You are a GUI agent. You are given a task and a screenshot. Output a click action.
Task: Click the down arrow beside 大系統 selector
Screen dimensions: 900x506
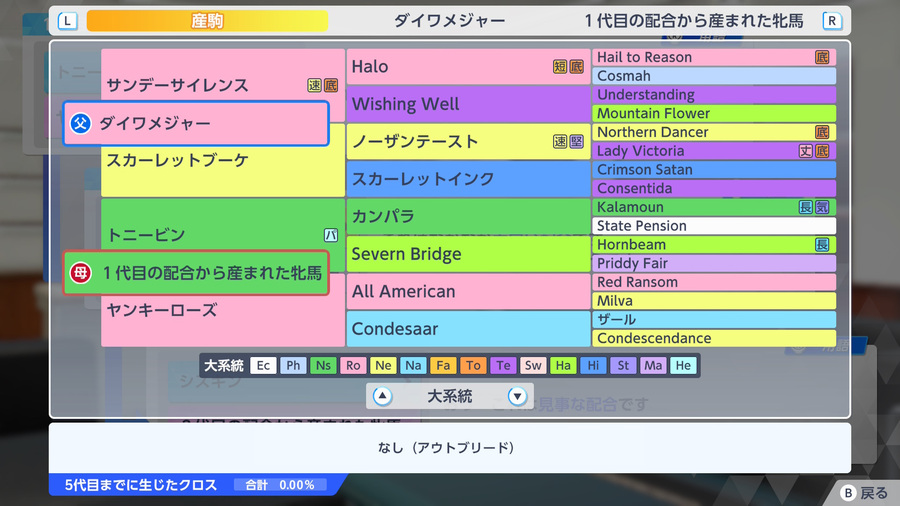(x=517, y=396)
